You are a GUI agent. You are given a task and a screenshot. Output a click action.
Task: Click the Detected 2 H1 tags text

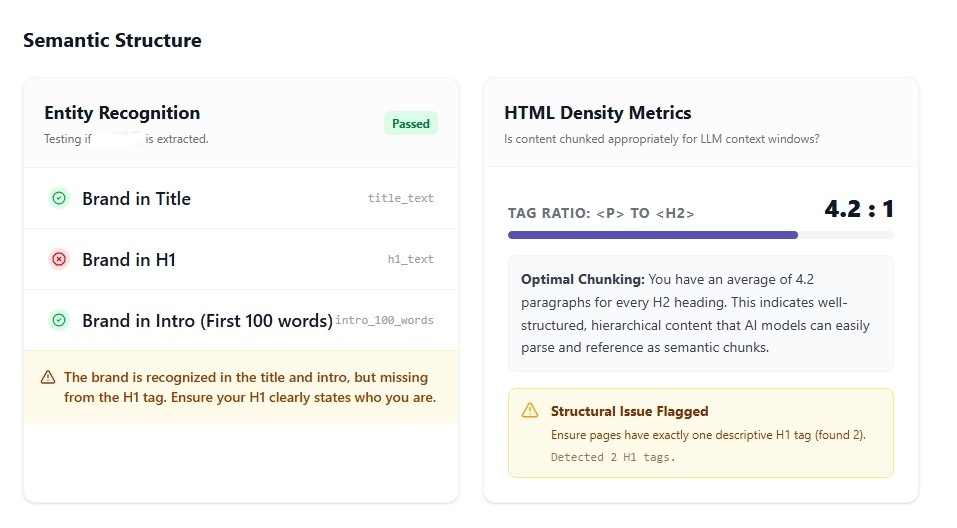point(613,457)
